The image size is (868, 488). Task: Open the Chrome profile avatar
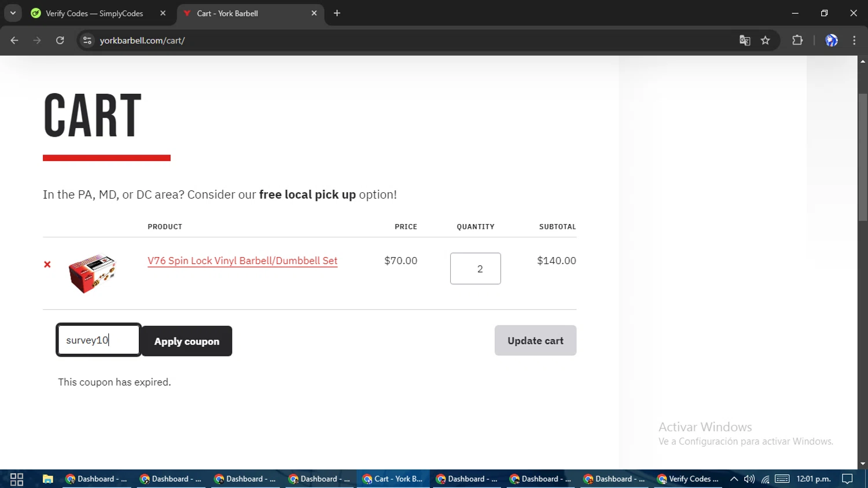tap(832, 41)
